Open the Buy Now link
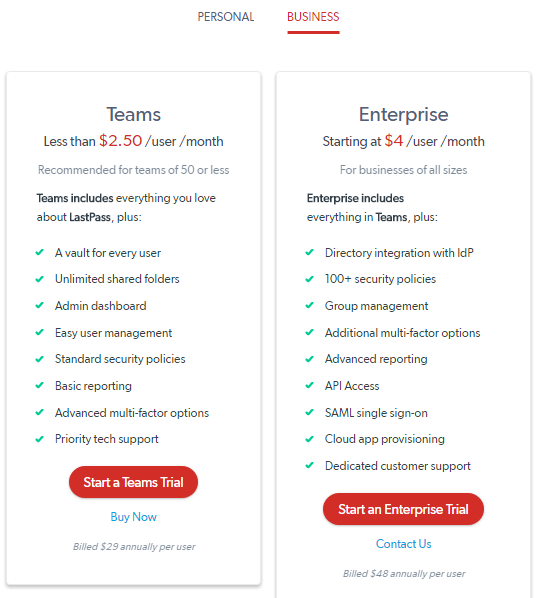The image size is (542, 598). click(133, 517)
